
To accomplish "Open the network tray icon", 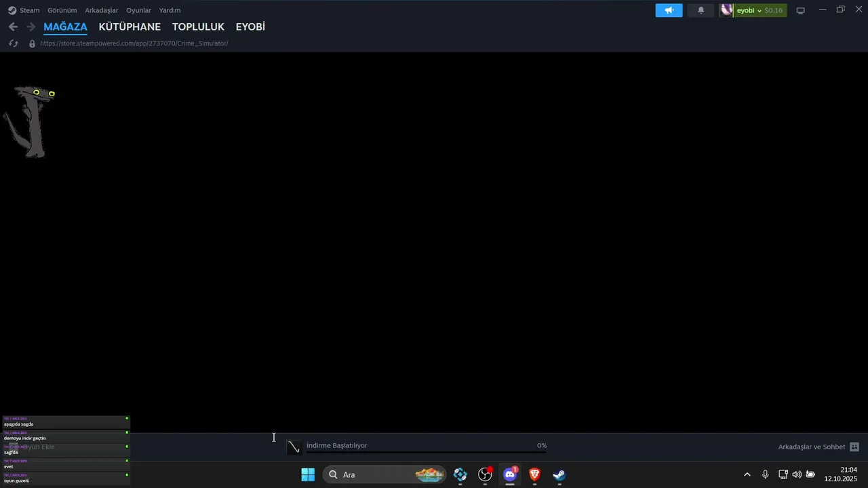I will pos(783,474).
